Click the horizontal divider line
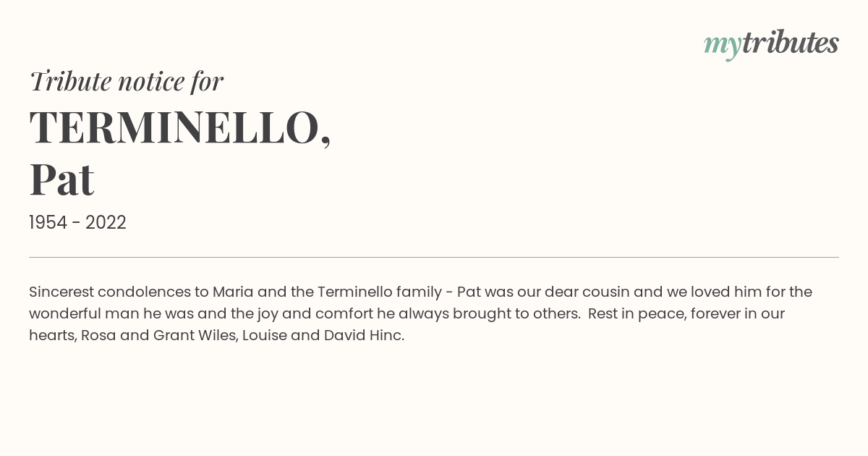Image resolution: width=868 pixels, height=456 pixels. (x=434, y=257)
